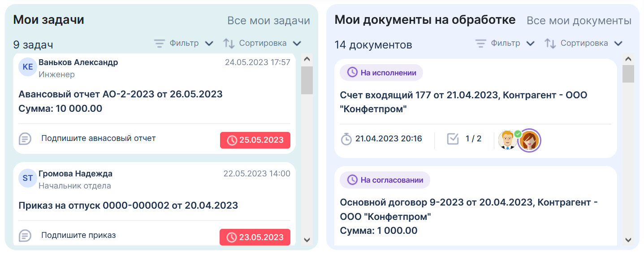Click sort arrows icon in tasks panel
Viewport: 644px width, 254px height.
[229, 44]
